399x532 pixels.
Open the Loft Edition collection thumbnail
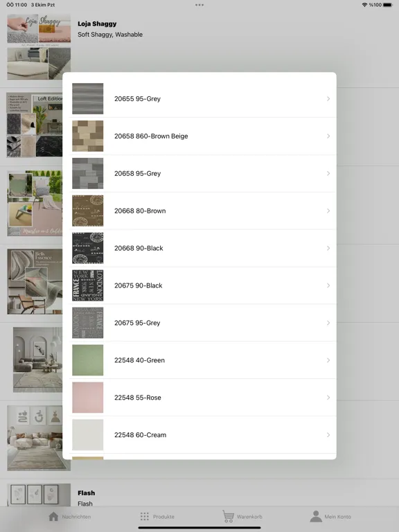point(35,125)
